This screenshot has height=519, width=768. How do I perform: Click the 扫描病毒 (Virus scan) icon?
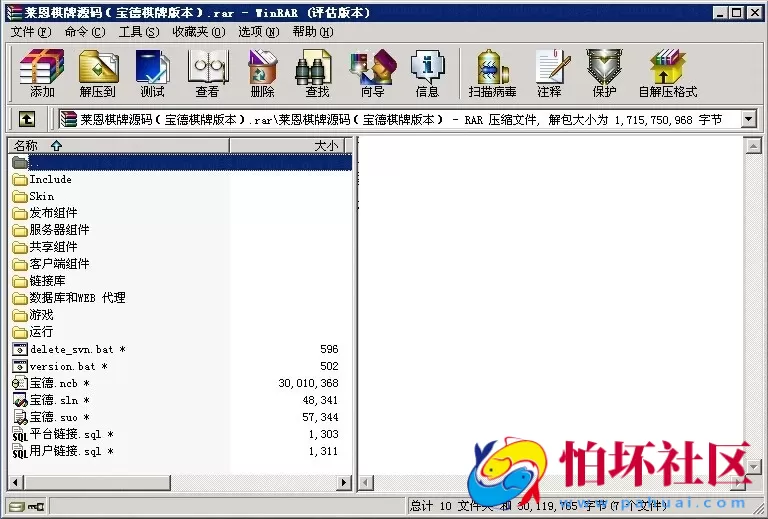pos(492,73)
